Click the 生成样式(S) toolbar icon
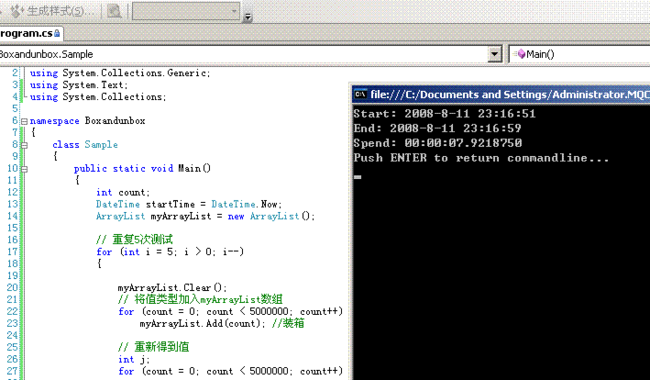The image size is (650, 380). pos(17,11)
